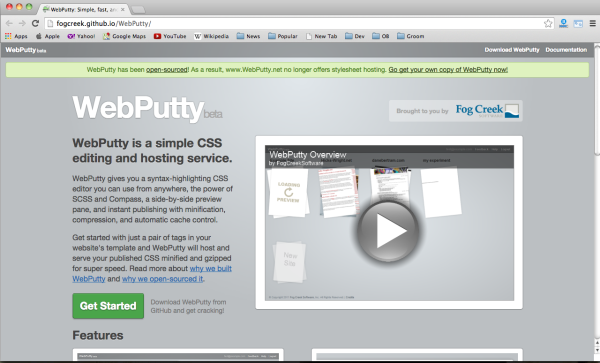Bookmark this page with the star icon
The image size is (600, 363).
pyautogui.click(x=548, y=24)
